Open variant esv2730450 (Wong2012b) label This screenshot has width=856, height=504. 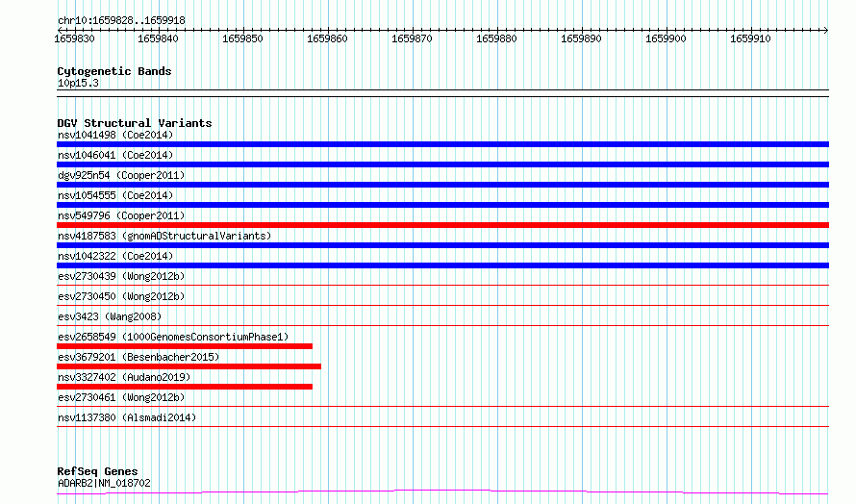coord(121,296)
